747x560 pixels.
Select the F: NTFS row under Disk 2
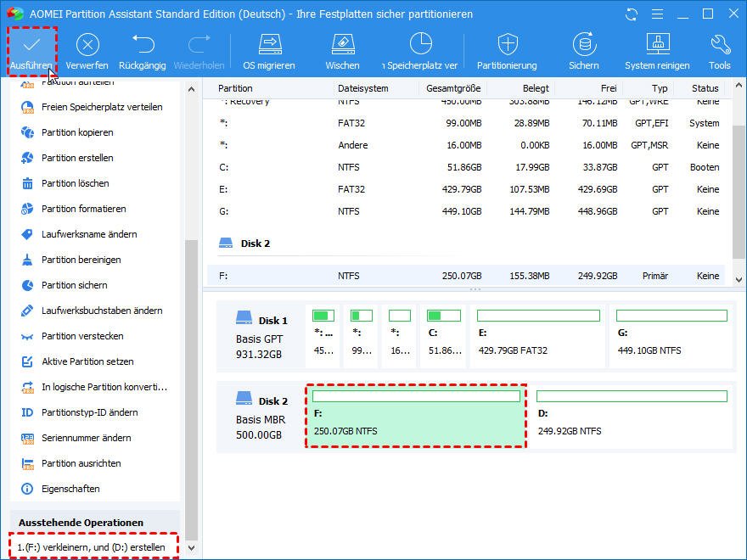pos(466,276)
